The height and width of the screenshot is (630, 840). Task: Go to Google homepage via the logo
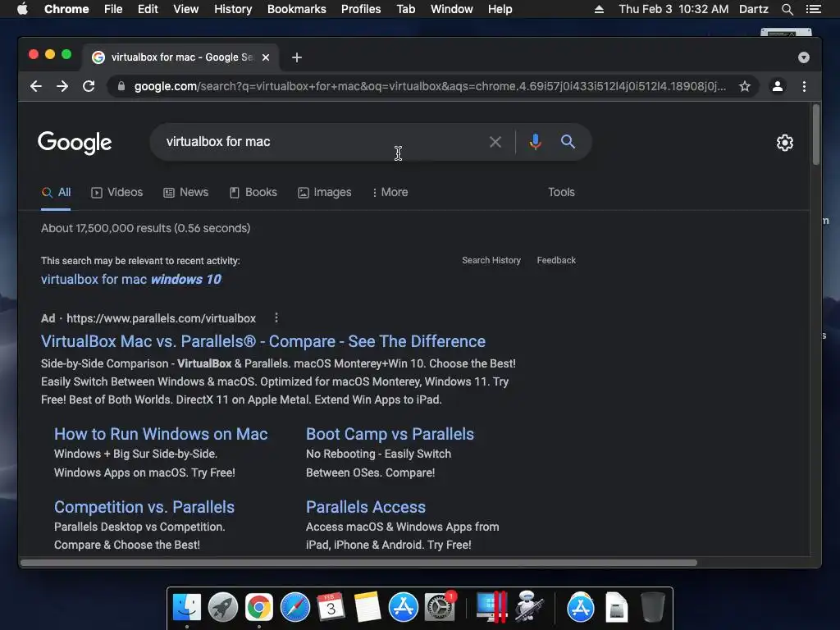click(75, 143)
